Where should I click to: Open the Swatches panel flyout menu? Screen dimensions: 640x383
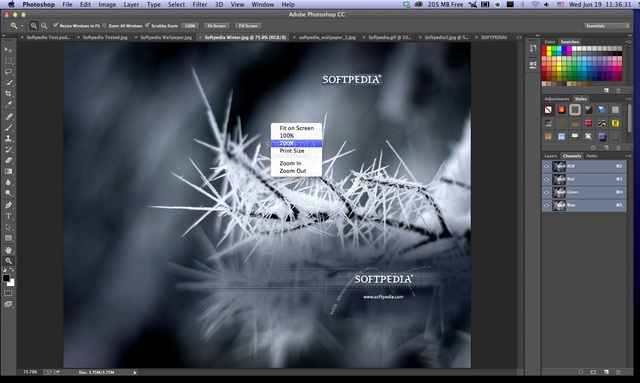(628, 42)
